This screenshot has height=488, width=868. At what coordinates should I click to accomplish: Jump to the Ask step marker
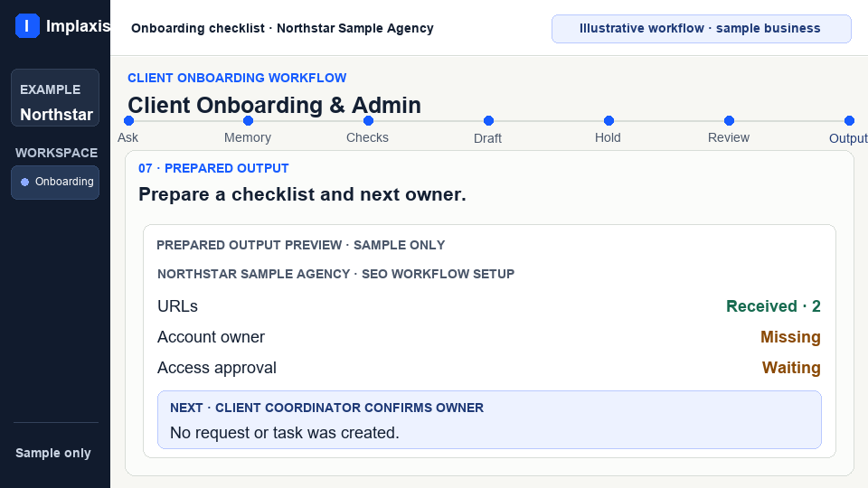point(129,120)
